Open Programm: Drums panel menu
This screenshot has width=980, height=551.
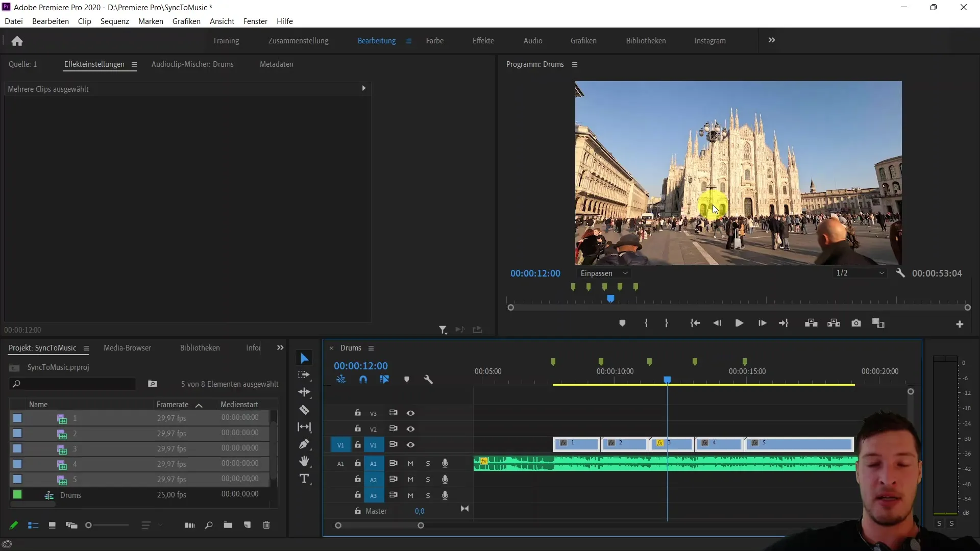575,65
